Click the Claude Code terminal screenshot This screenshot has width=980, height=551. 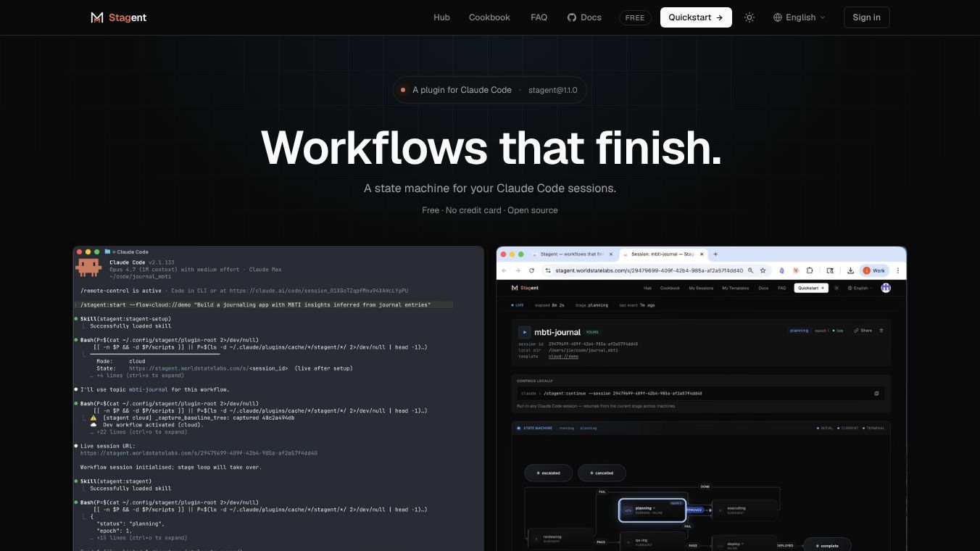coord(278,399)
